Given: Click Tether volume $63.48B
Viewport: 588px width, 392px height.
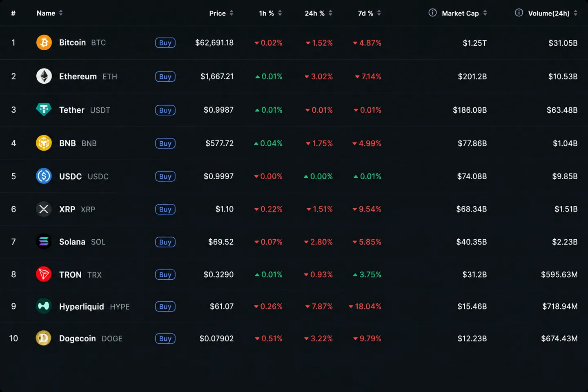Looking at the screenshot, I should (x=562, y=110).
